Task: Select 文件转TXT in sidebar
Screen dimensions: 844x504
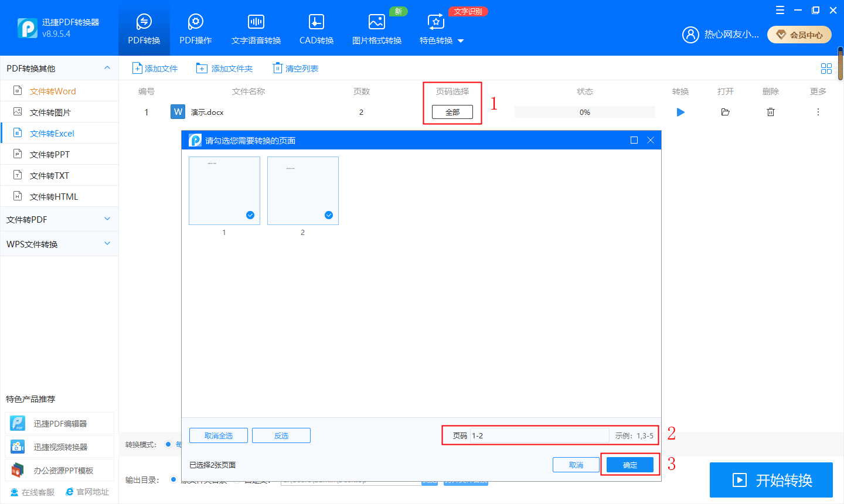Action: click(x=59, y=175)
